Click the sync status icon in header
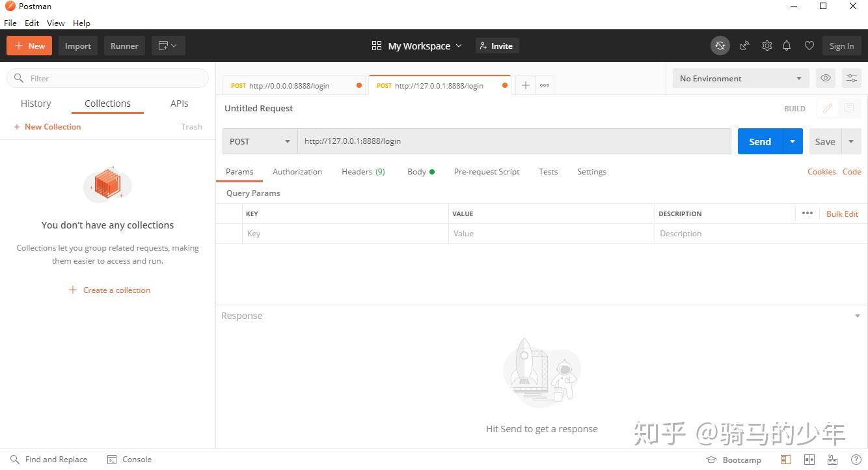Viewport: 868px width, 470px height. click(x=720, y=46)
